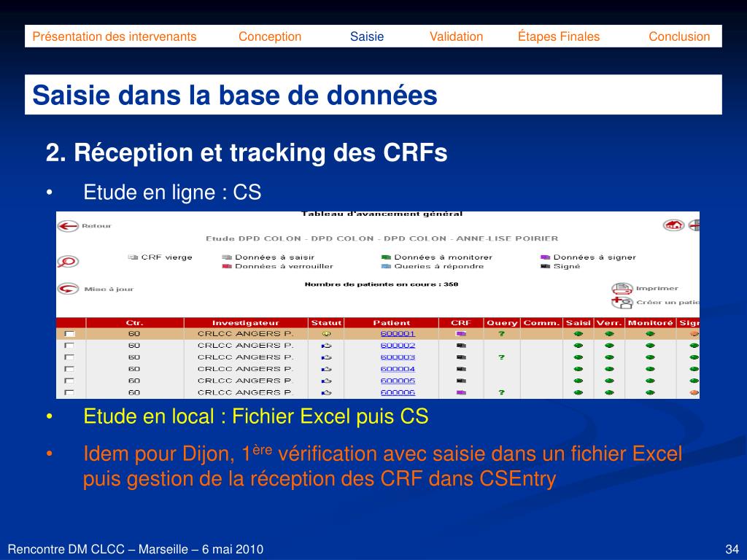Select the Saisie section tab
The width and height of the screenshot is (747, 560).
(x=367, y=36)
